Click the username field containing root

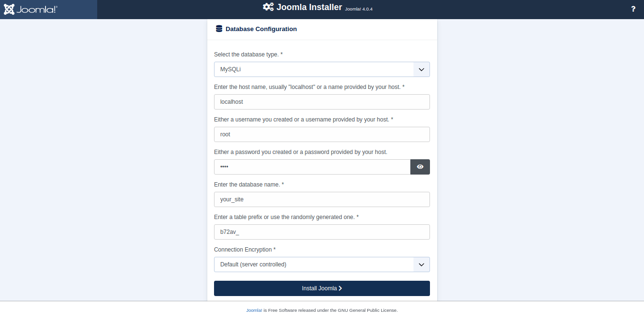point(322,134)
